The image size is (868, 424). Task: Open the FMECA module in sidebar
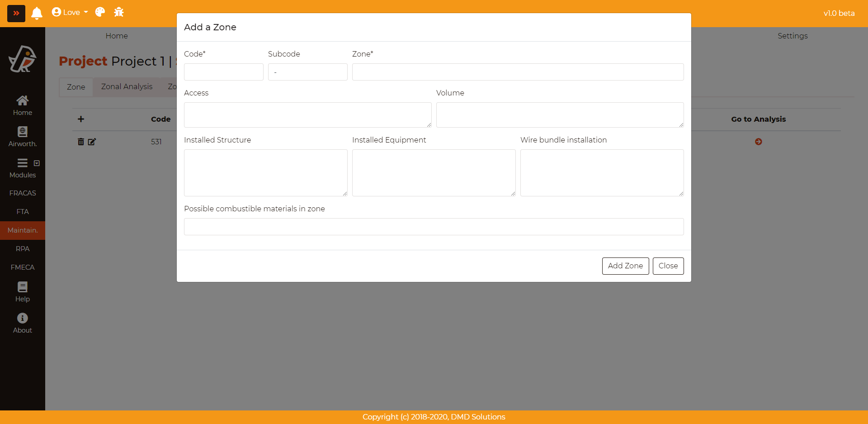[23, 267]
